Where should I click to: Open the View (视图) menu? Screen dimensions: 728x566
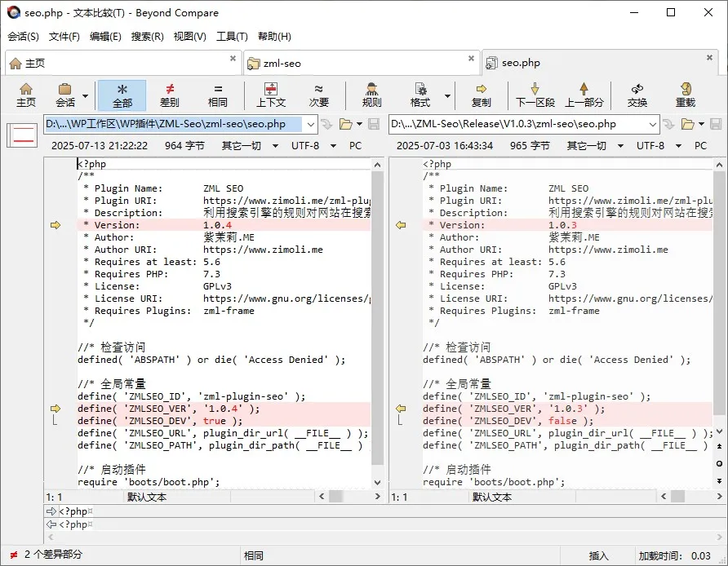[190, 36]
